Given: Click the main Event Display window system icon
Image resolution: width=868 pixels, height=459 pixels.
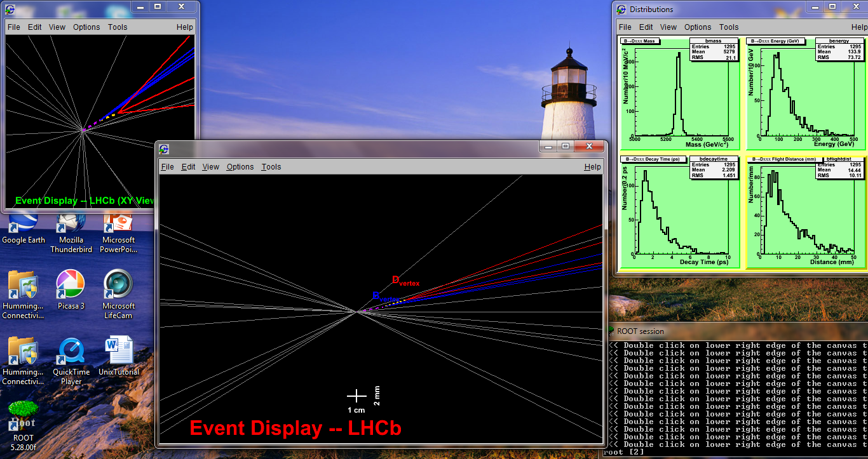Looking at the screenshot, I should pos(164,149).
